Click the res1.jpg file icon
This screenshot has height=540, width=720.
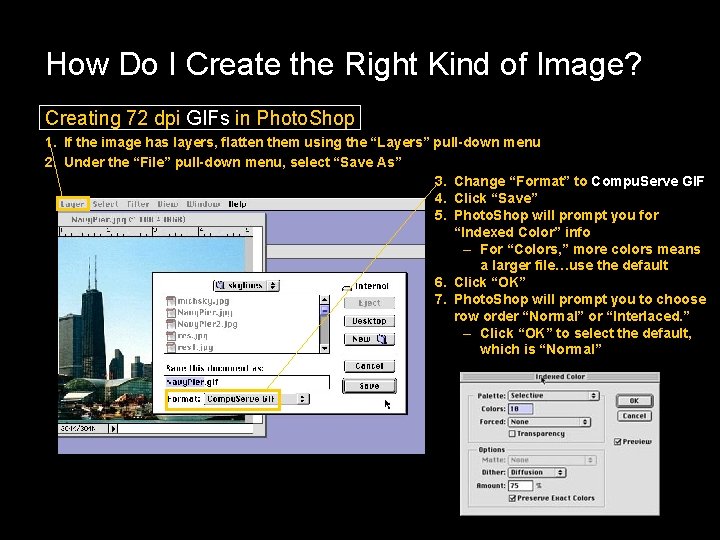(x=171, y=347)
